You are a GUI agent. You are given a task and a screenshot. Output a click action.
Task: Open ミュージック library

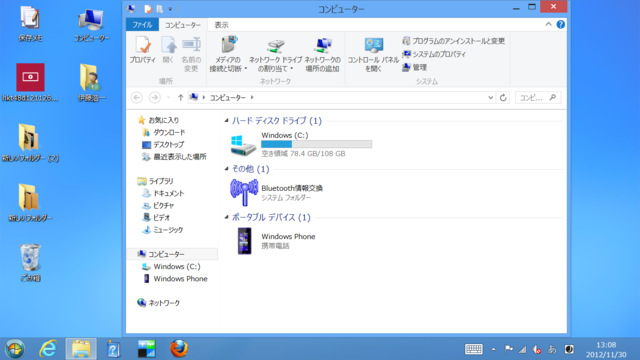point(162,230)
